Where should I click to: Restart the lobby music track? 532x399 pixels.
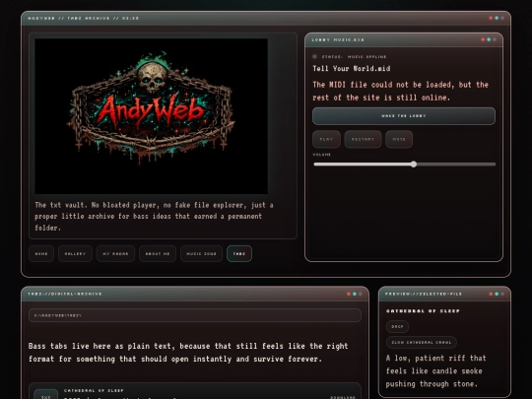pos(363,139)
